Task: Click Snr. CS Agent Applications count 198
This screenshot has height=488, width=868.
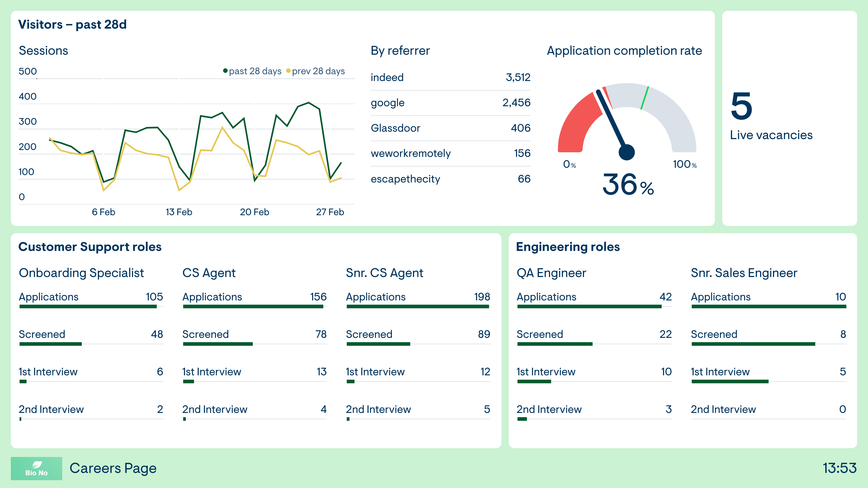Action: click(482, 297)
